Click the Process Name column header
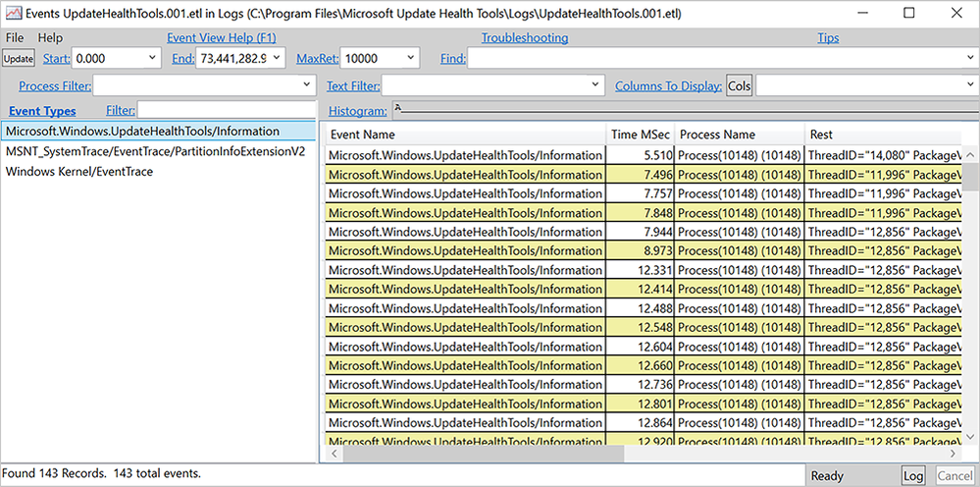 (740, 135)
